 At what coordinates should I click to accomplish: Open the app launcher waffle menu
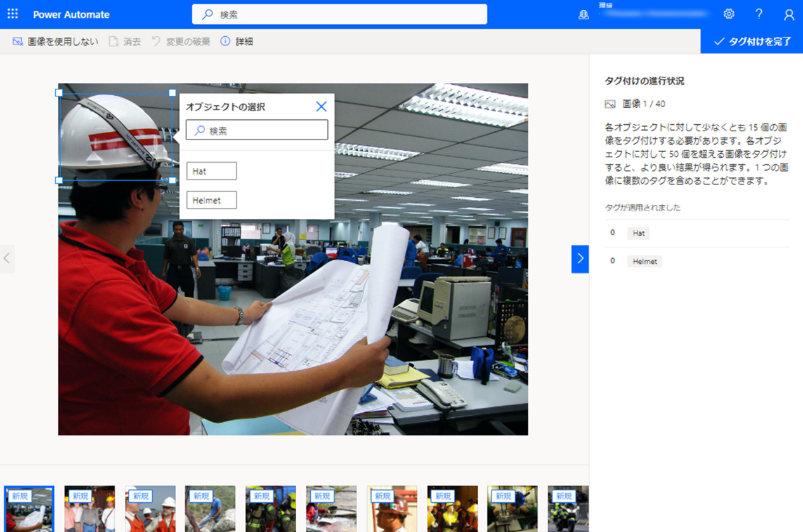click(x=13, y=14)
